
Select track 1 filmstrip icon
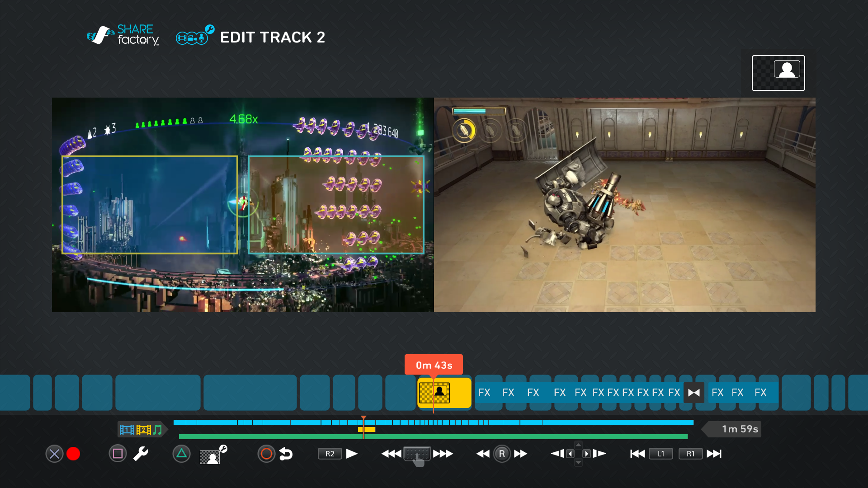tap(127, 429)
